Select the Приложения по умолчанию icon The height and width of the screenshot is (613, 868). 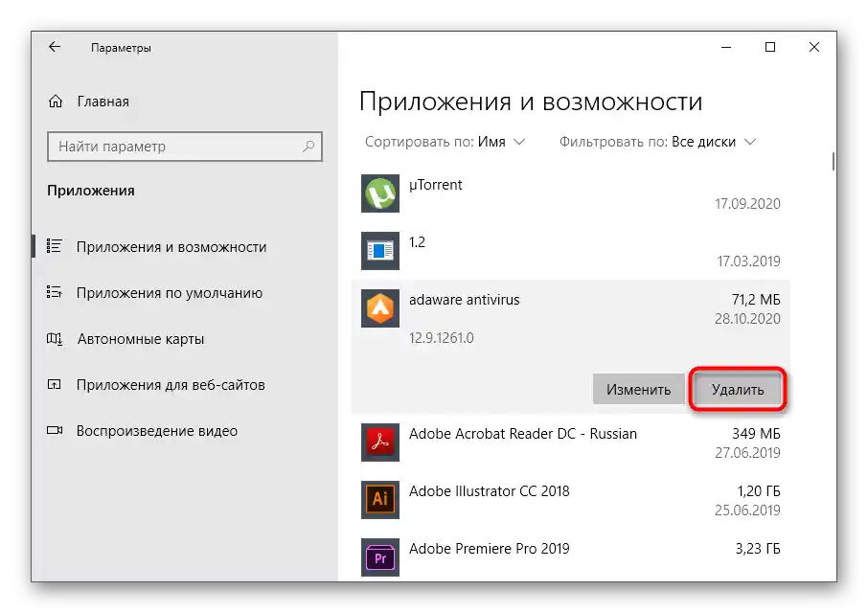55,292
